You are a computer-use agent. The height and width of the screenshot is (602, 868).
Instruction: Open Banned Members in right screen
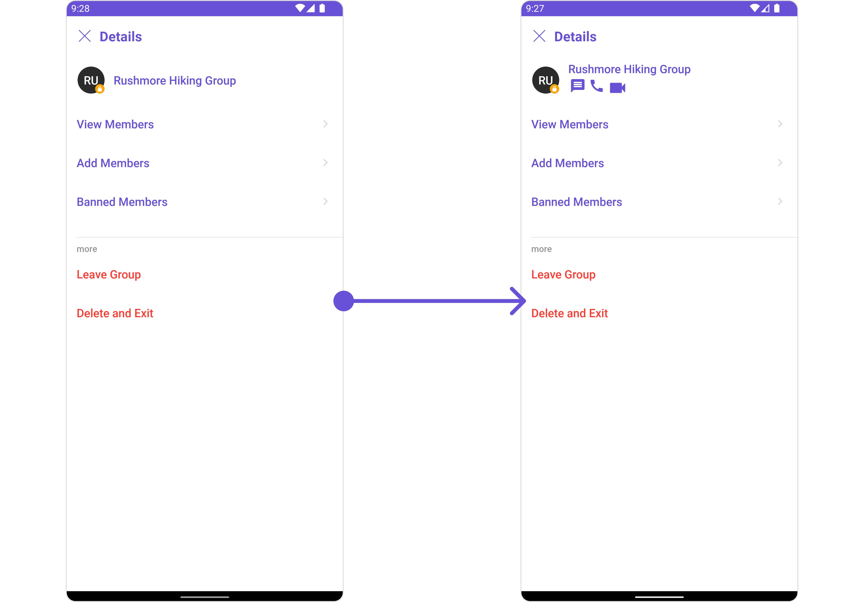[x=659, y=202]
